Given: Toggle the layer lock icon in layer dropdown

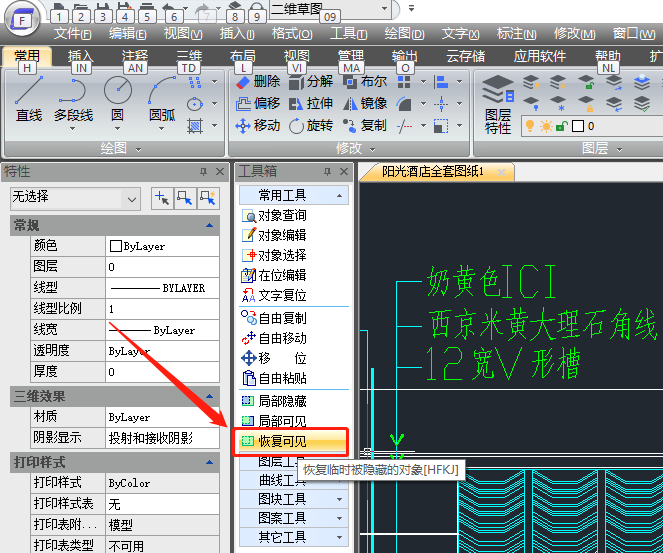Looking at the screenshot, I should point(563,126).
